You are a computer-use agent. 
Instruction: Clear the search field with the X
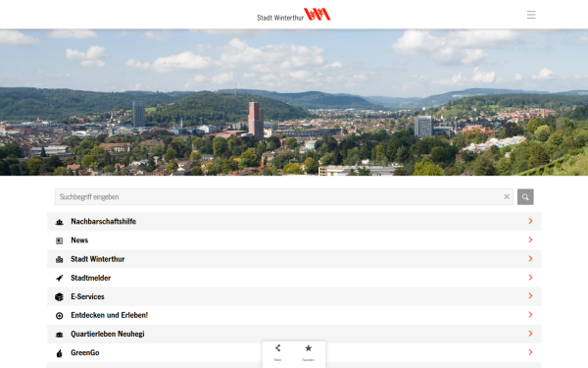pos(507,197)
